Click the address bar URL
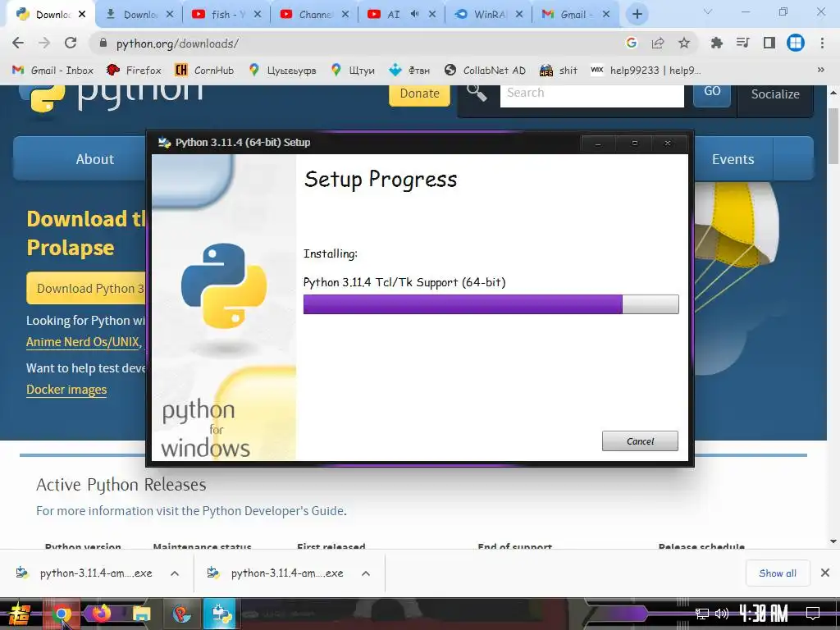This screenshot has height=630, width=840. pos(177,43)
